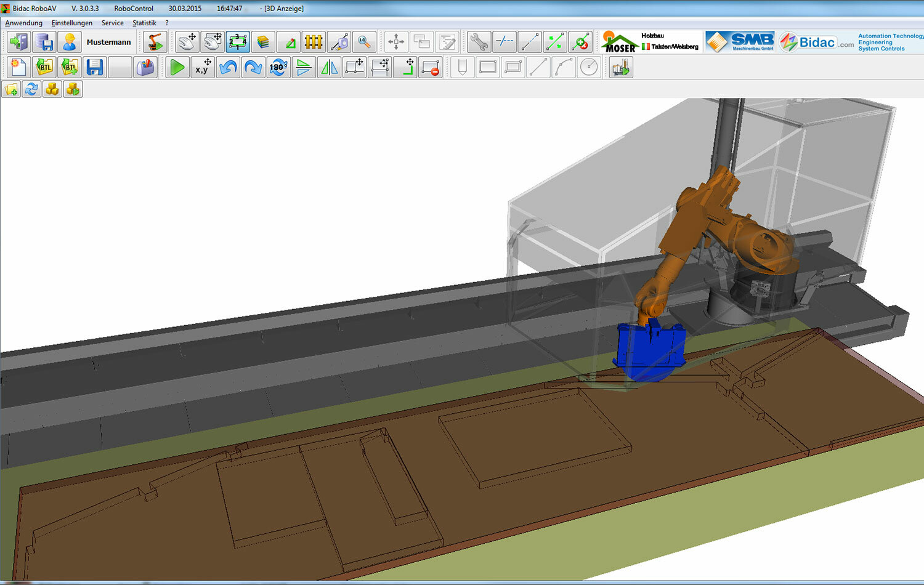924x585 pixels.
Task: Select the nested rectangle pocket tool
Action: (513, 67)
